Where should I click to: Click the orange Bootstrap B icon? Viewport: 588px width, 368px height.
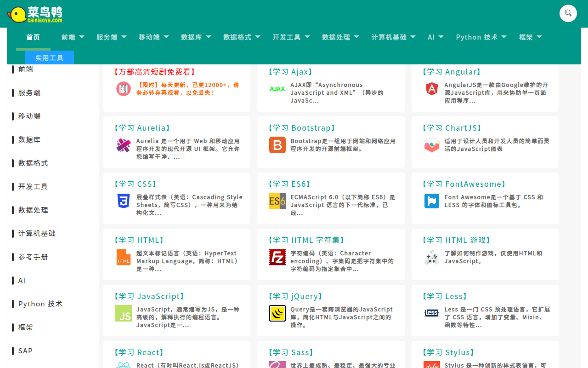[x=277, y=145]
